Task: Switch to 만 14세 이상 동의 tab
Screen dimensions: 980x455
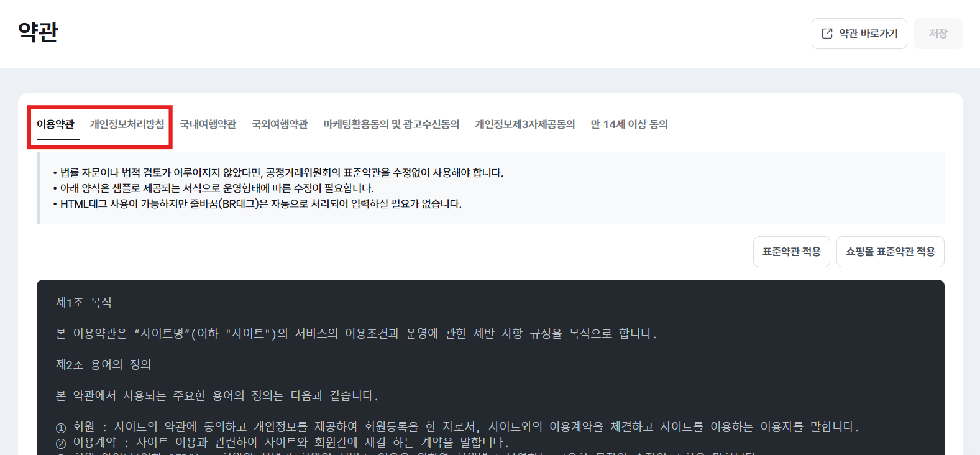Action: coord(629,124)
